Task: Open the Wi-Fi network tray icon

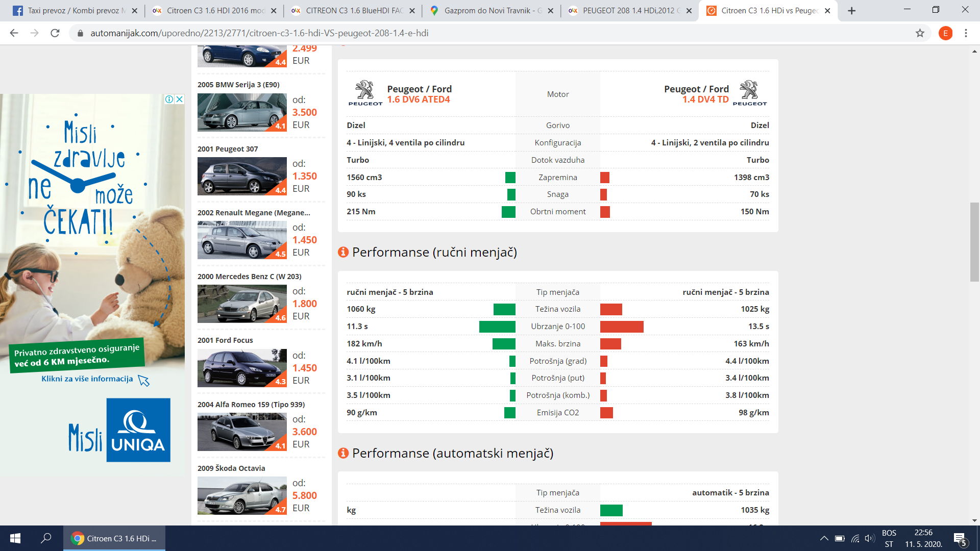Action: pyautogui.click(x=855, y=538)
